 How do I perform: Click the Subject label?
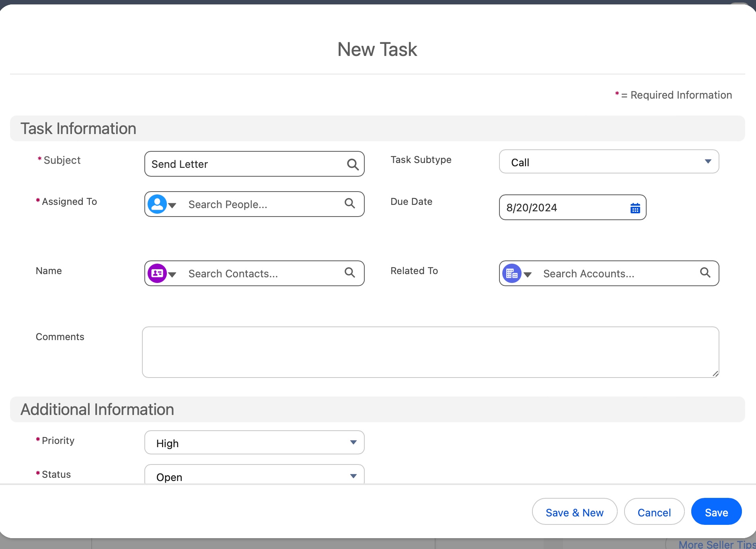62,160
